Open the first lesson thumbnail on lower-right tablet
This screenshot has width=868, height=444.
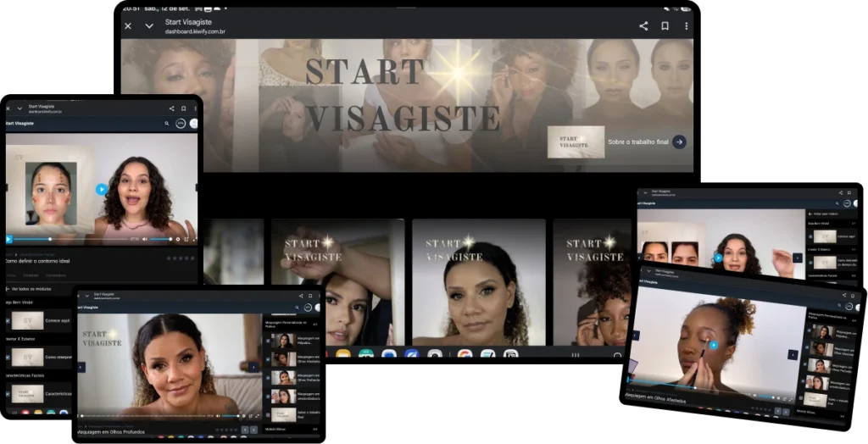coord(824,332)
